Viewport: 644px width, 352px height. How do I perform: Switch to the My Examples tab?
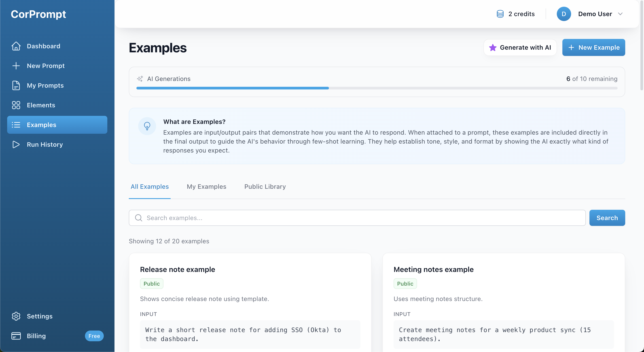pyautogui.click(x=206, y=187)
